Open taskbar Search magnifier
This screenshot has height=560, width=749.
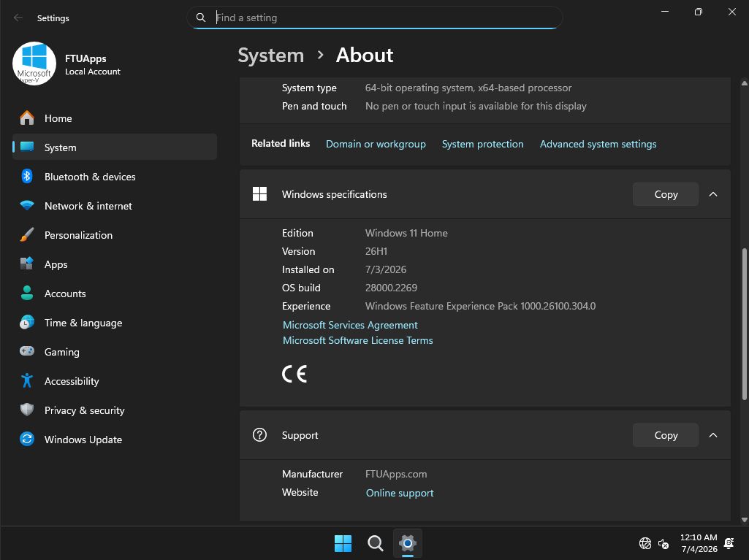click(376, 543)
